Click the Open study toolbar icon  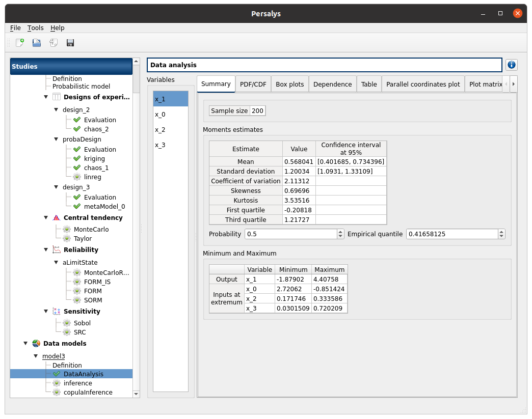(x=37, y=43)
